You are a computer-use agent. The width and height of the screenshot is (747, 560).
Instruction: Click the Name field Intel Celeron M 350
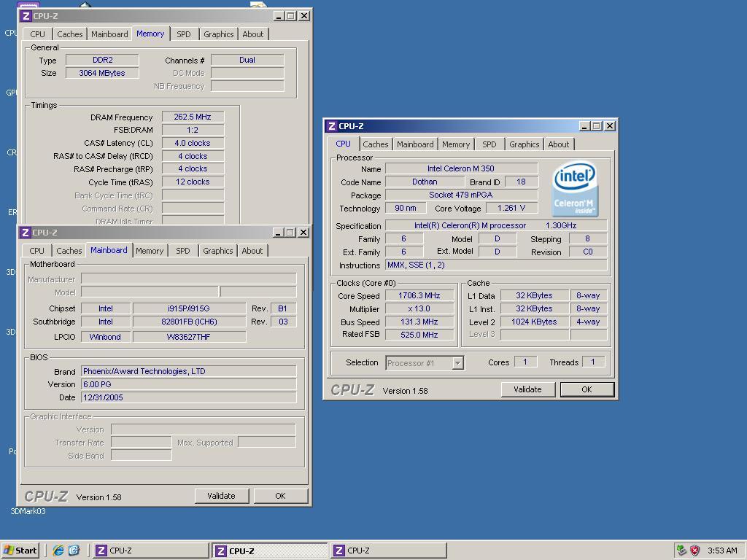pyautogui.click(x=461, y=168)
